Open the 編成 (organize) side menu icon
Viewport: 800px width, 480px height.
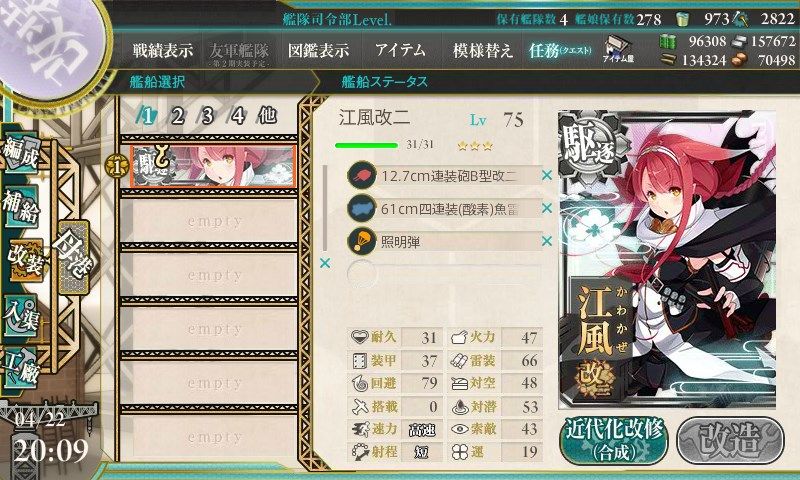point(21,153)
